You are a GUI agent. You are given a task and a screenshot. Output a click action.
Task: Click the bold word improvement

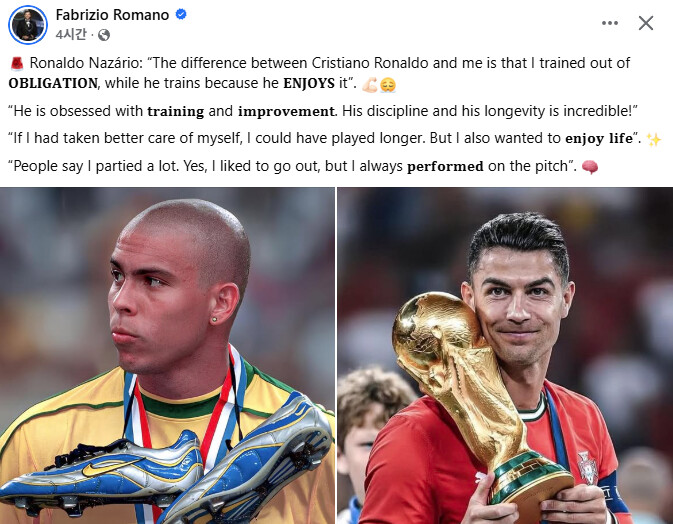click(x=286, y=111)
